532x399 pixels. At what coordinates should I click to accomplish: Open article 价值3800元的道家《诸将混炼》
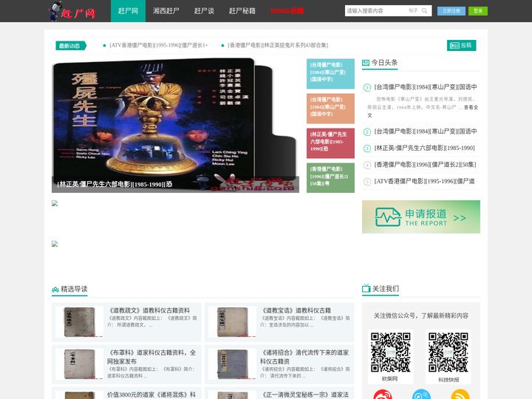point(151,395)
